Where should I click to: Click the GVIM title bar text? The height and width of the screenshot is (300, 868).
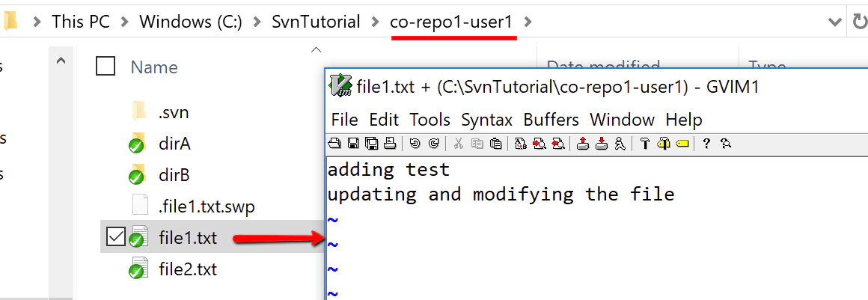[x=558, y=87]
